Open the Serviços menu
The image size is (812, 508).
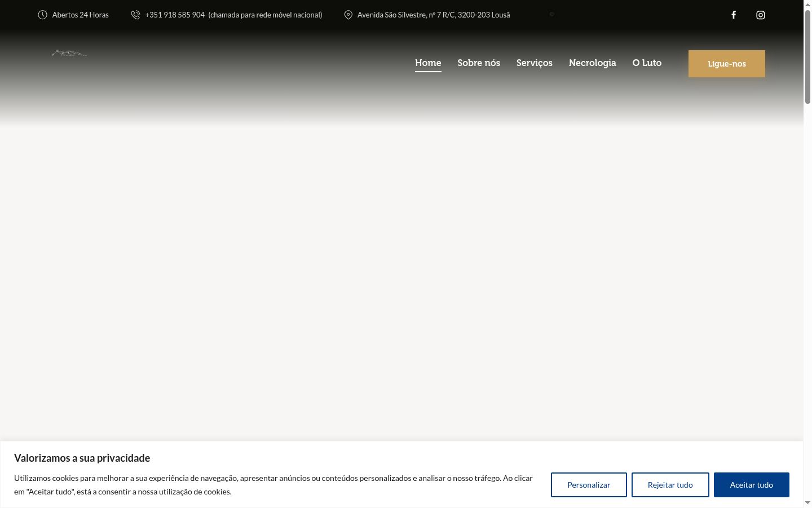[x=535, y=63]
